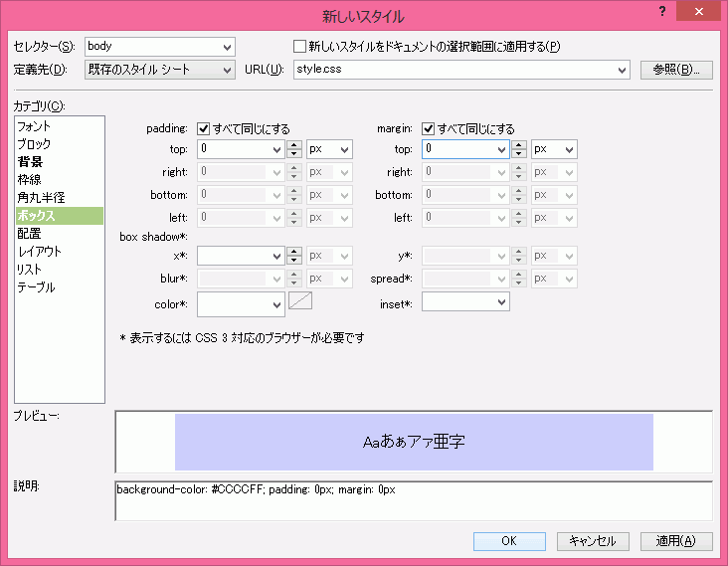Open margin top px unit dropdown
The height and width of the screenshot is (566, 728).
[569, 149]
